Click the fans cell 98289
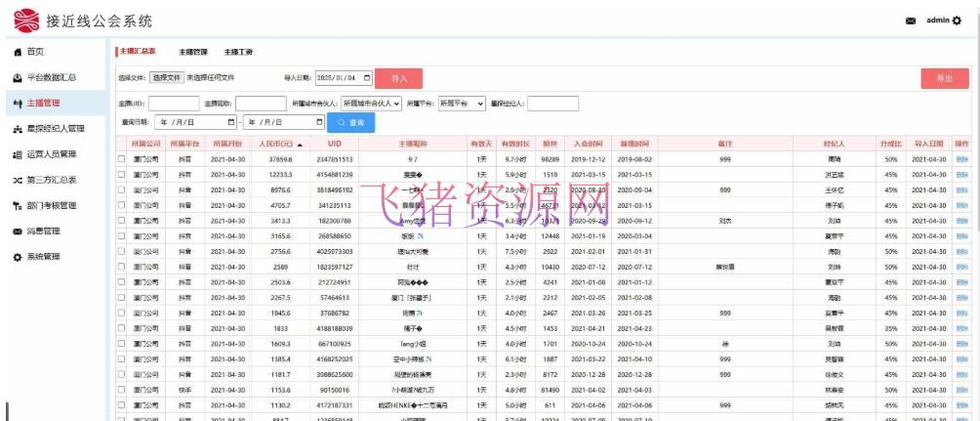Viewport: 980px width, 421px height. tap(550, 159)
